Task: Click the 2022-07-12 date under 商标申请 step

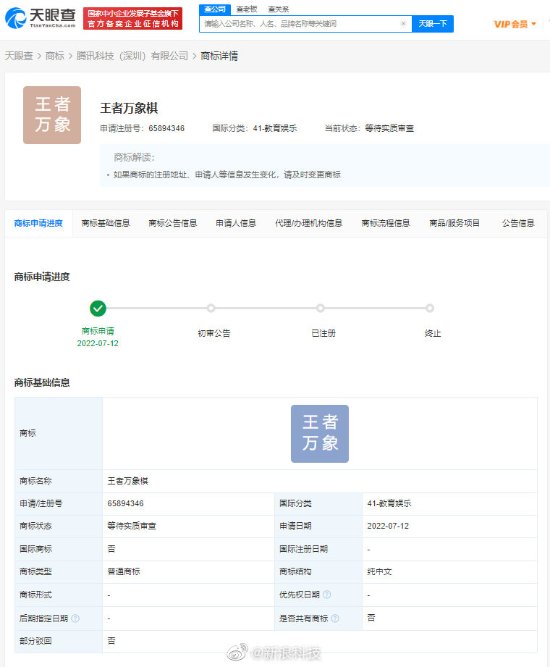Action: 97,343
